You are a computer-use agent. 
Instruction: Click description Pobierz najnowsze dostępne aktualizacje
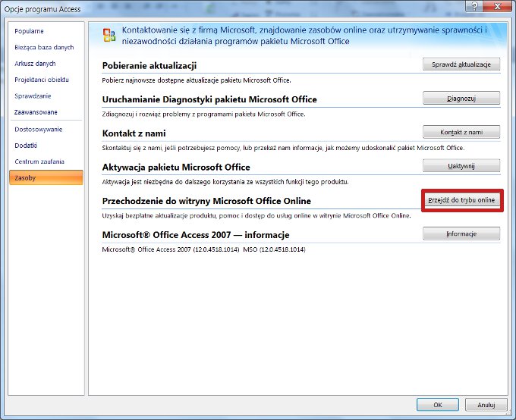pos(197,80)
